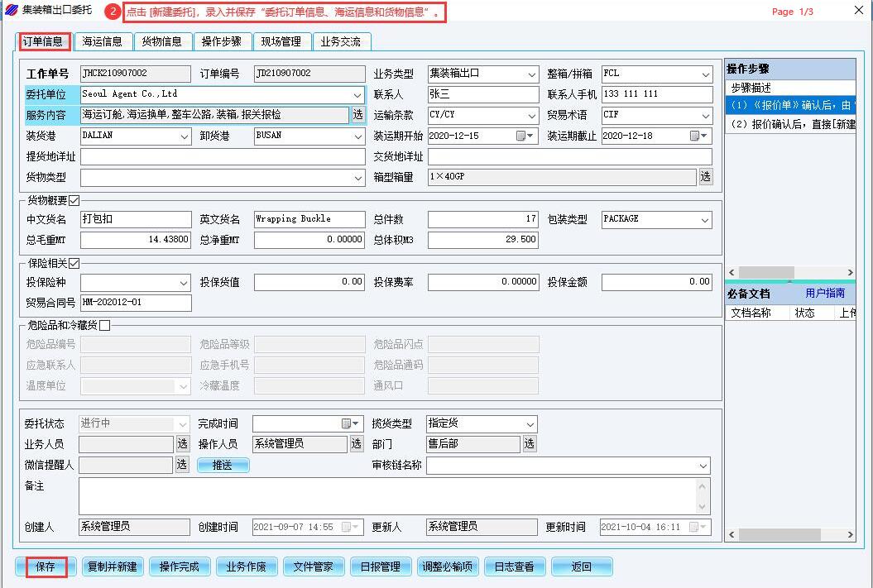Open the 包装类型 dropdown showing PACKAGE

click(705, 220)
